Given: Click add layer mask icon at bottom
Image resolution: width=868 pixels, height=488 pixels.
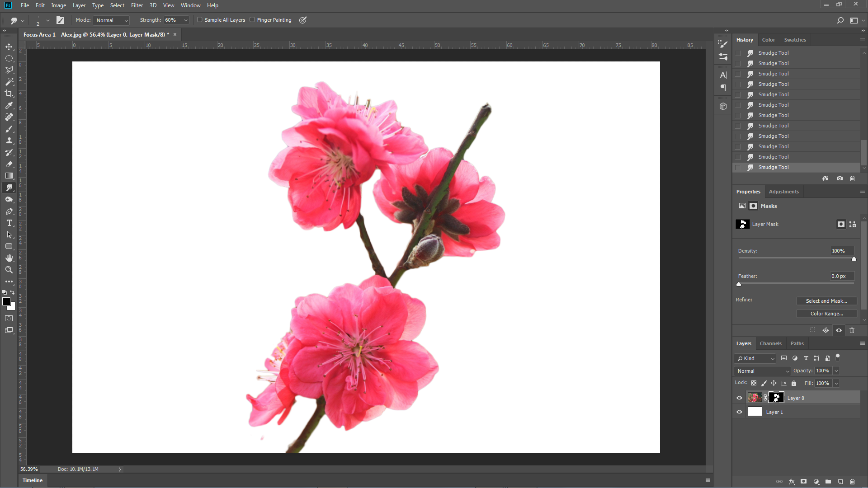Looking at the screenshot, I should coord(803,482).
